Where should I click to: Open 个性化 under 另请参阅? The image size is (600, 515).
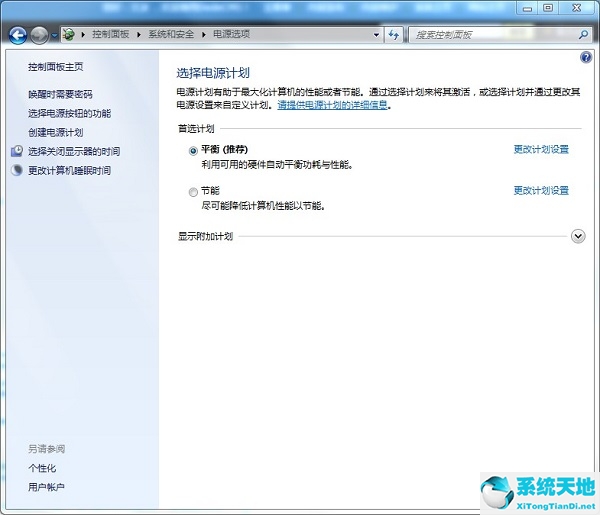(42, 468)
